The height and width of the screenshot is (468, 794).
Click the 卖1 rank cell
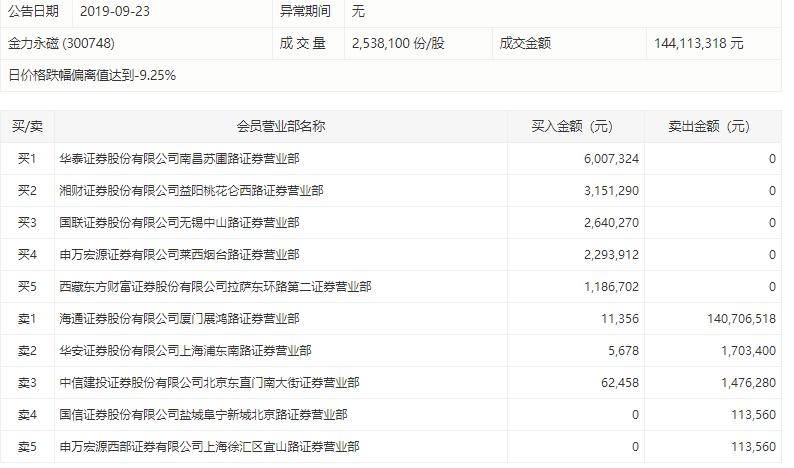tap(27, 319)
